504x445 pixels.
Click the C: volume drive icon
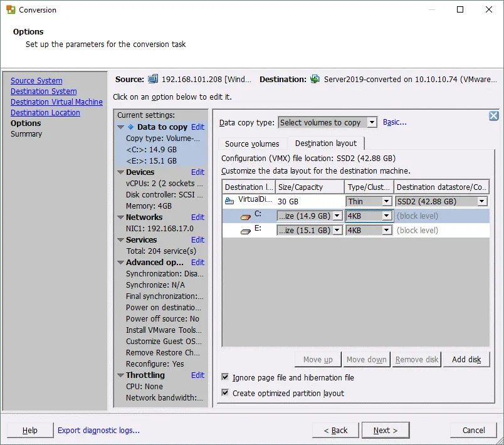(x=246, y=216)
